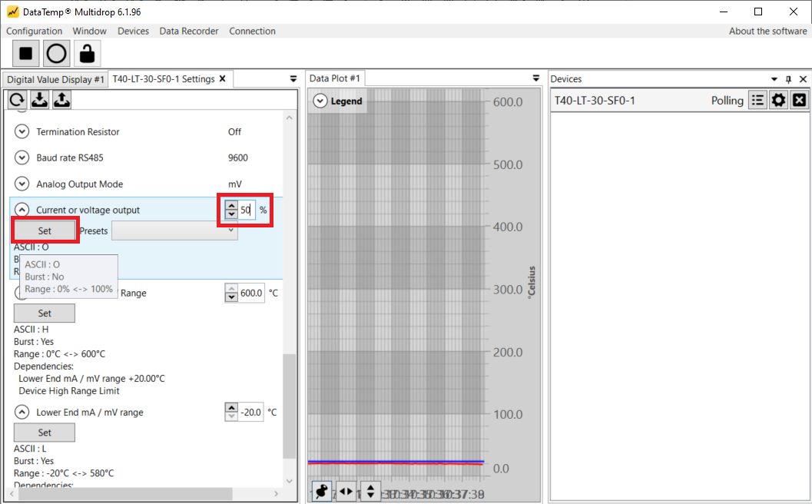Click the circle record toolbar button

(56, 53)
